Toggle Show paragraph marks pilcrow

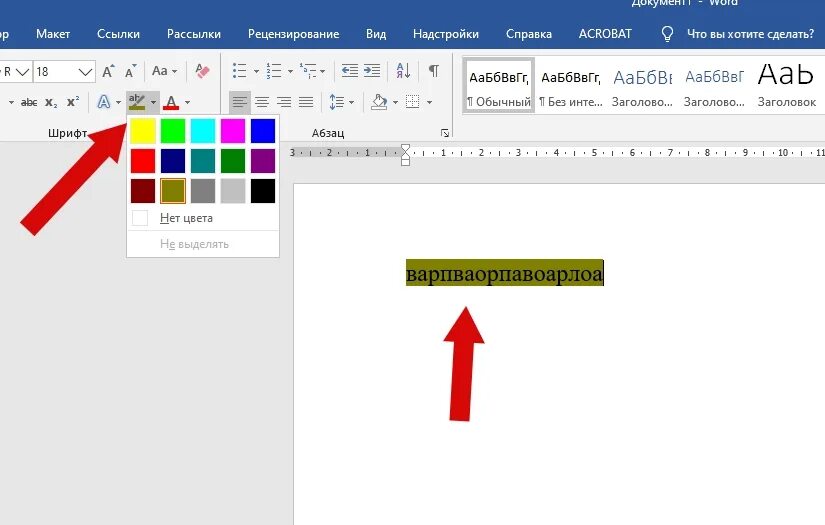click(x=434, y=70)
